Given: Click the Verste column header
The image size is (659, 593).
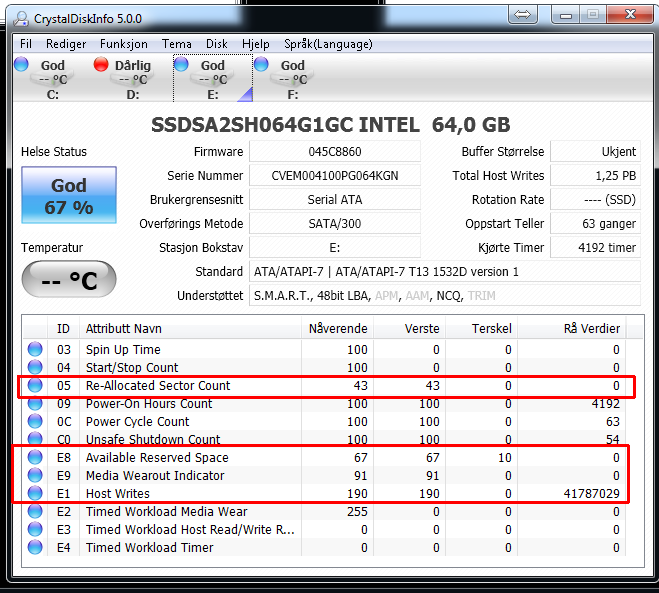Looking at the screenshot, I should (409, 328).
